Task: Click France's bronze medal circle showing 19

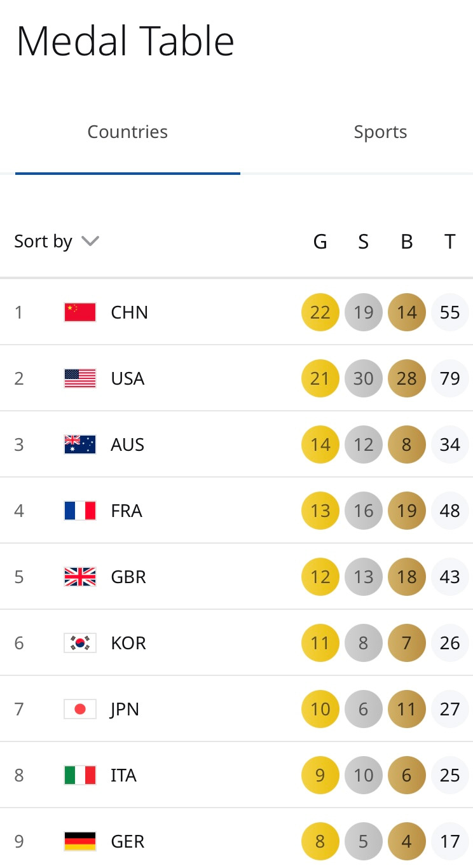Action: 407,511
